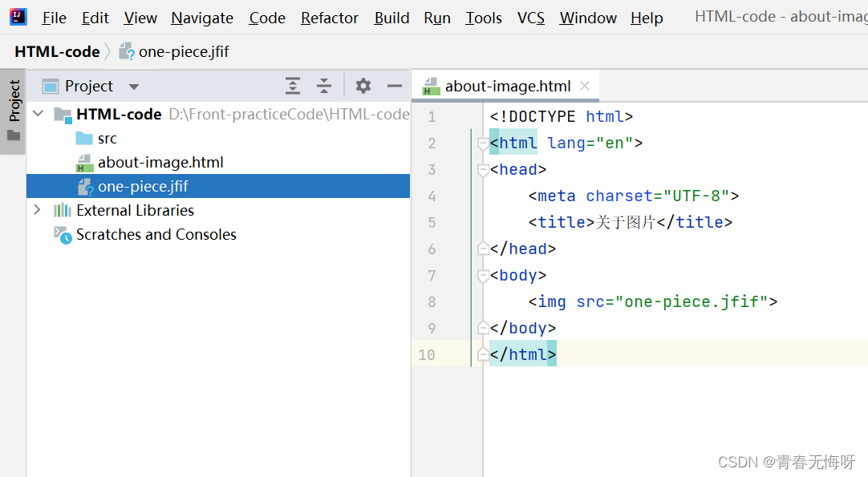This screenshot has width=868, height=477.
Task: Click the Expand All icon in Project panel
Action: tap(293, 86)
